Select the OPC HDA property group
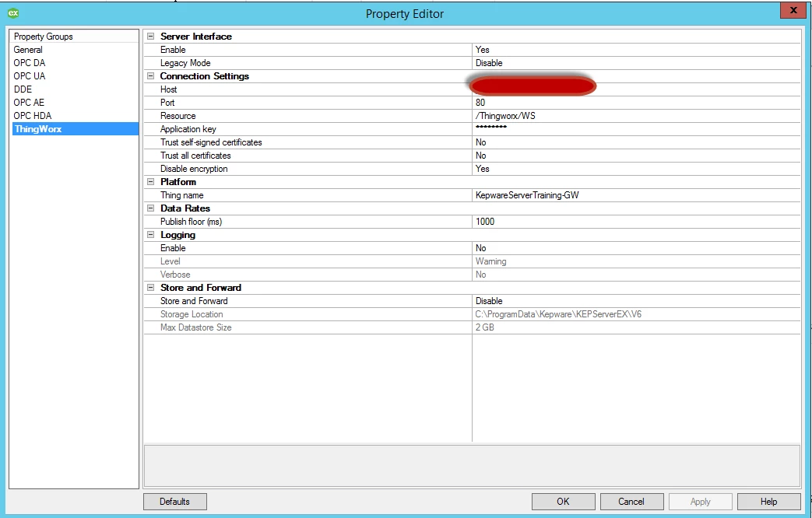The image size is (812, 518). pos(75,115)
